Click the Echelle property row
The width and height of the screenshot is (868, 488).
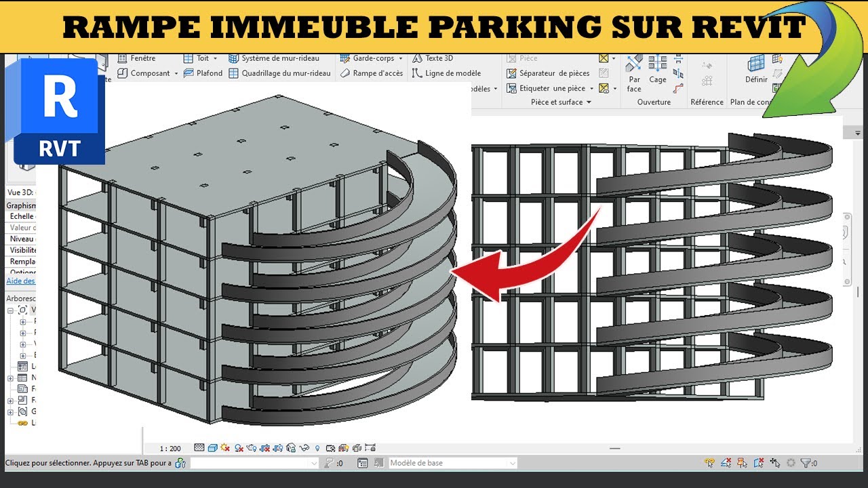click(x=21, y=216)
